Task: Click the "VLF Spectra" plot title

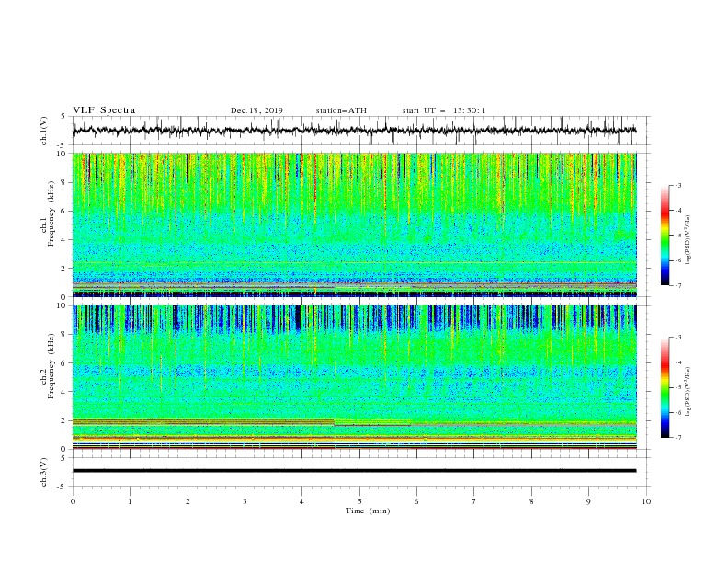Action: (104, 110)
